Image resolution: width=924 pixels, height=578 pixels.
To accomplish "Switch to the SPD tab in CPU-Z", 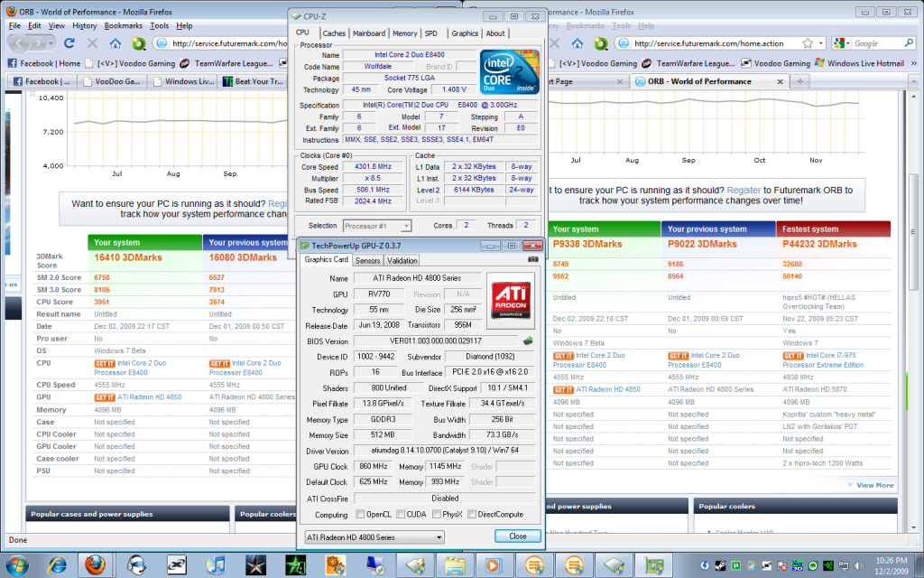I will coord(431,33).
